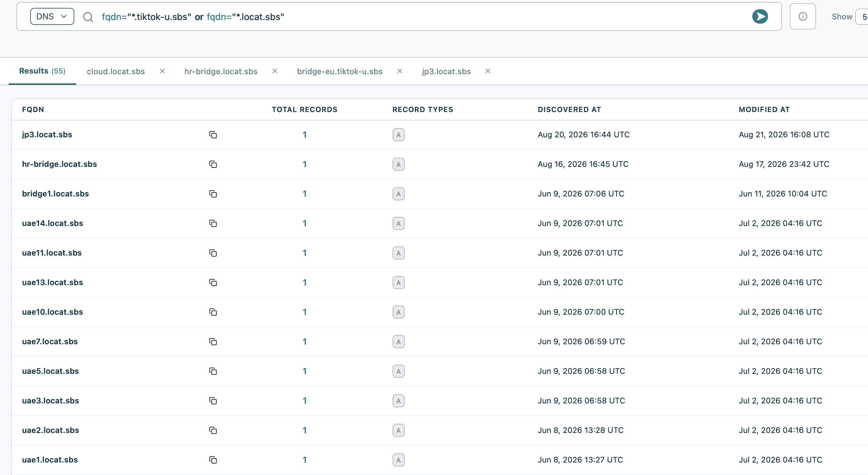Image resolution: width=868 pixels, height=475 pixels.
Task: Click the A record badge for jp3.locat.sbs
Action: point(398,135)
